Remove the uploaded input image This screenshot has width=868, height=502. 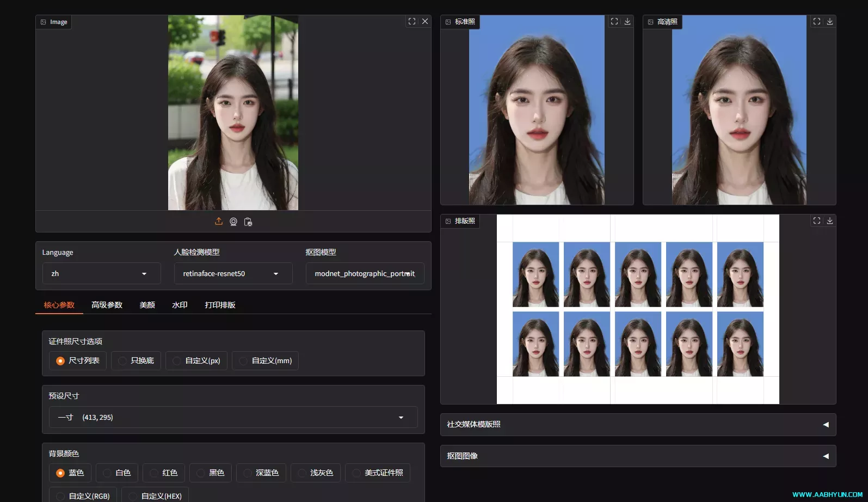pos(425,21)
